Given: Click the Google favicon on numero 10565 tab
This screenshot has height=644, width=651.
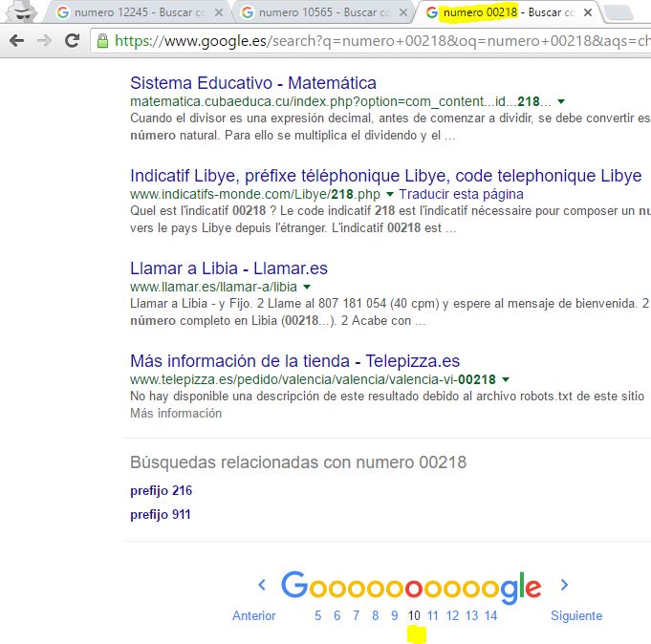Looking at the screenshot, I should [x=248, y=12].
